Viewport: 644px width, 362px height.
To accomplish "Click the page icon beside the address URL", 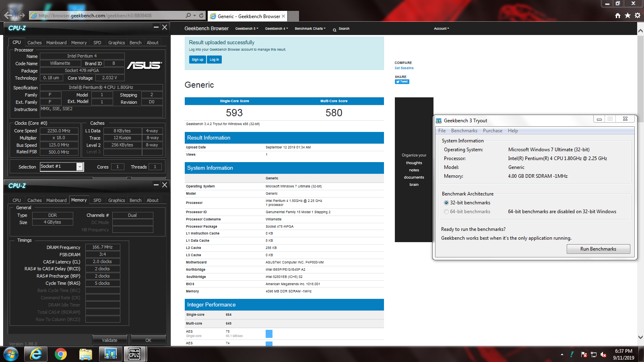I will tap(34, 16).
